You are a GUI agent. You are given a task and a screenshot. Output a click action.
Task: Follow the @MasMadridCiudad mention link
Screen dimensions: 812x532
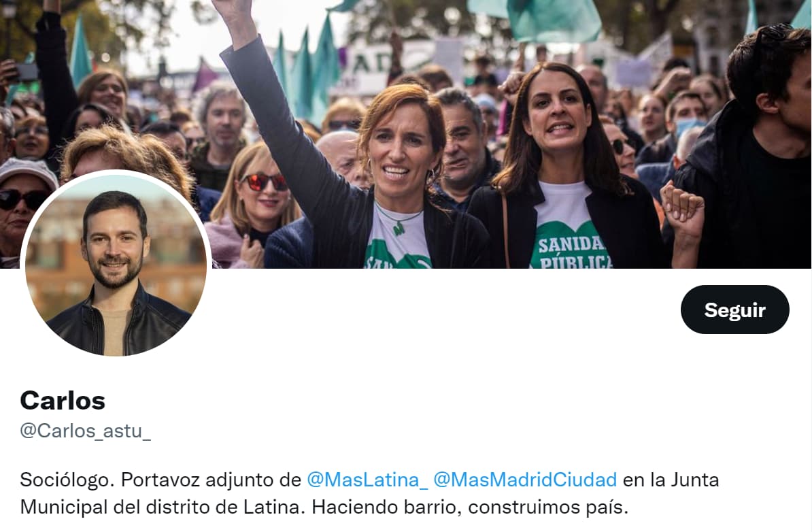click(525, 480)
